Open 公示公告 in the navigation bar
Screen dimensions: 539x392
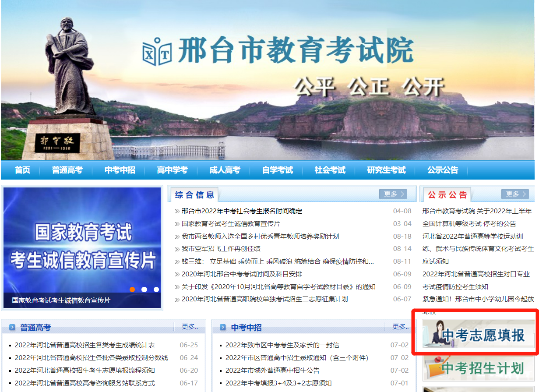coord(443,170)
